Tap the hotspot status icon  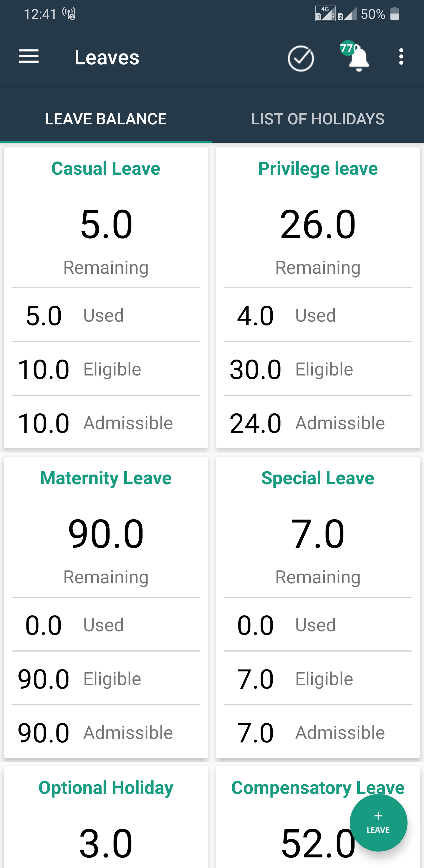point(69,14)
